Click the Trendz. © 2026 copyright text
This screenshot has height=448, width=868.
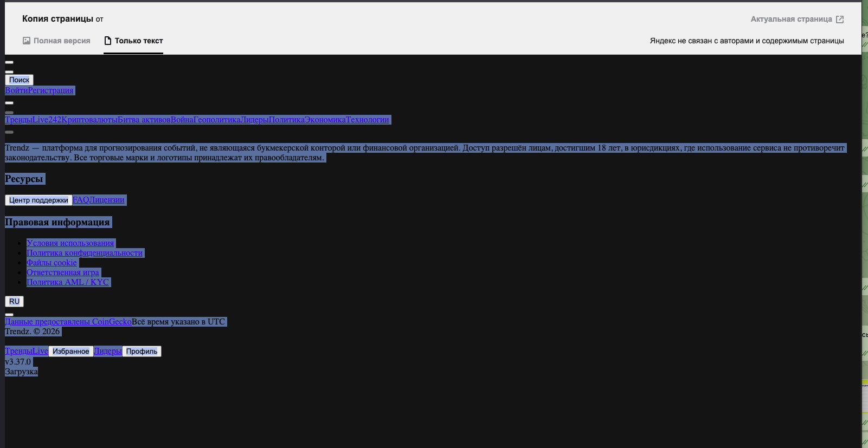coord(32,332)
